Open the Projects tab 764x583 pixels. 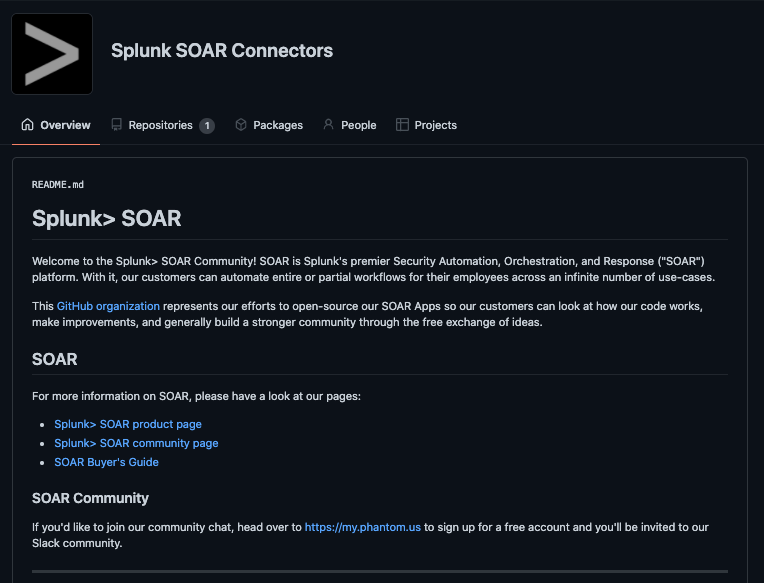point(426,125)
